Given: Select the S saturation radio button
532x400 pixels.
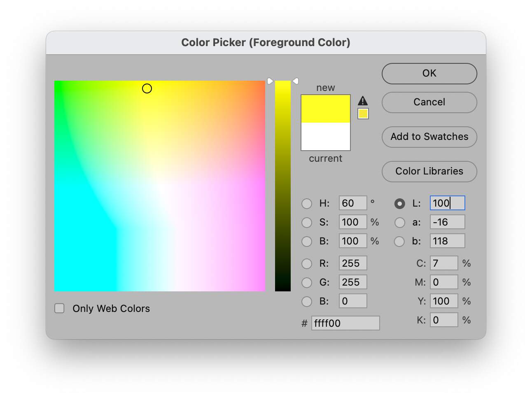Looking at the screenshot, I should [307, 222].
